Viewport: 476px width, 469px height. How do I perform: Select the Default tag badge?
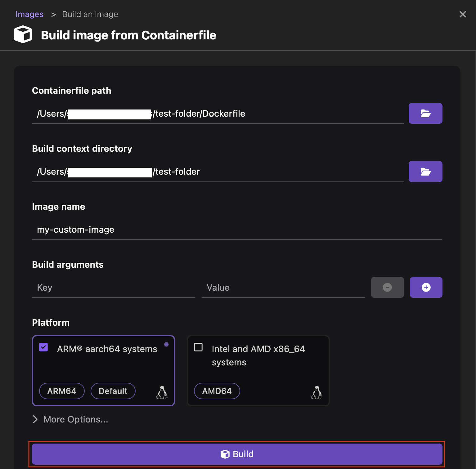pos(113,391)
